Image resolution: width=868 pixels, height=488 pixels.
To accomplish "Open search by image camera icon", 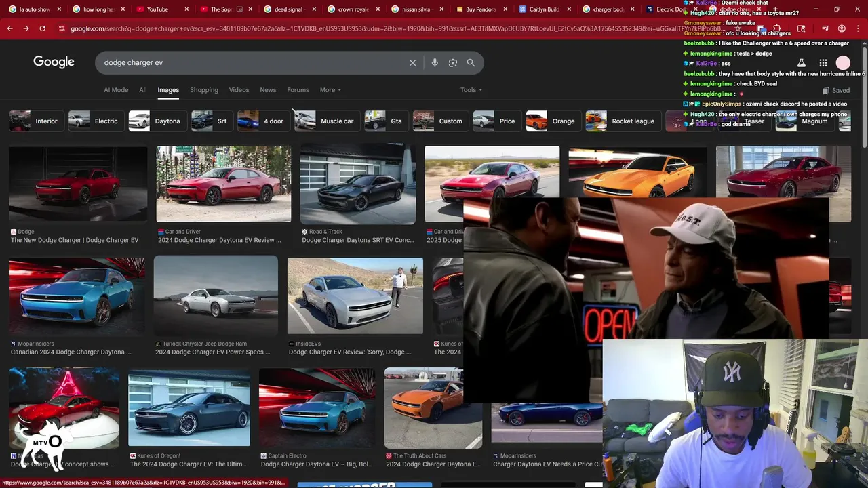I will (x=453, y=62).
